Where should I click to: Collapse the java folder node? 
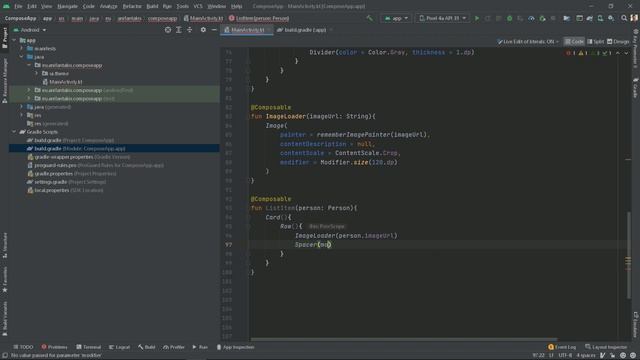click(22, 57)
